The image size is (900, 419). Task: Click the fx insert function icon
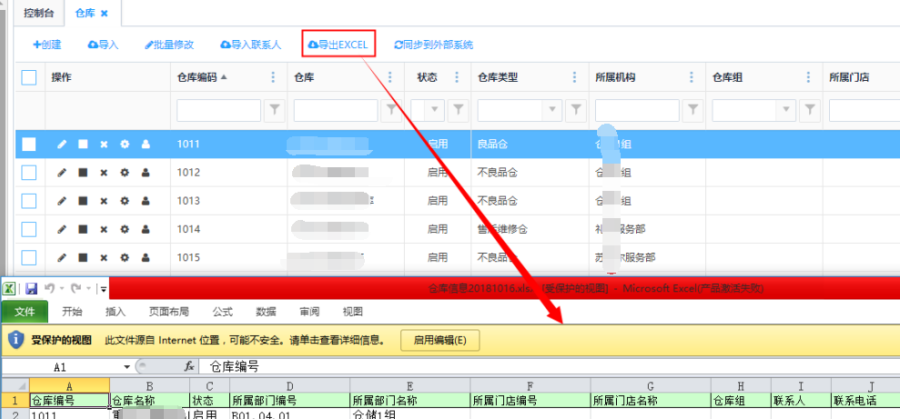pyautogui.click(x=189, y=367)
